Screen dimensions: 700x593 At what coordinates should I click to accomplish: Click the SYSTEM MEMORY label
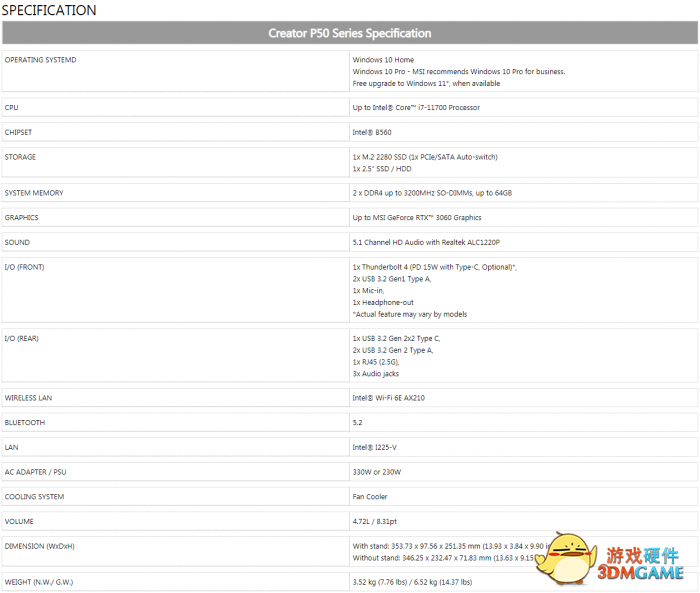pyautogui.click(x=34, y=193)
